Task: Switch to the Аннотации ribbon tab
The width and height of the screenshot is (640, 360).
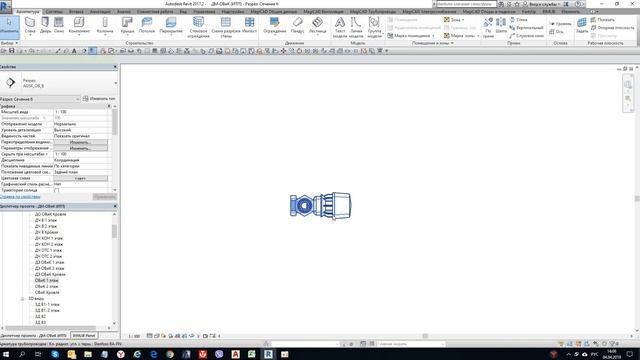Action: coord(100,12)
